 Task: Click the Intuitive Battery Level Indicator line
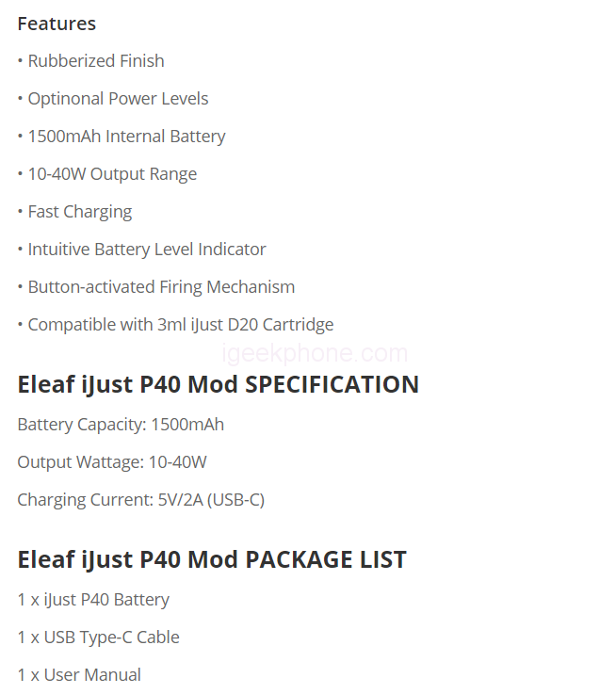point(146,250)
